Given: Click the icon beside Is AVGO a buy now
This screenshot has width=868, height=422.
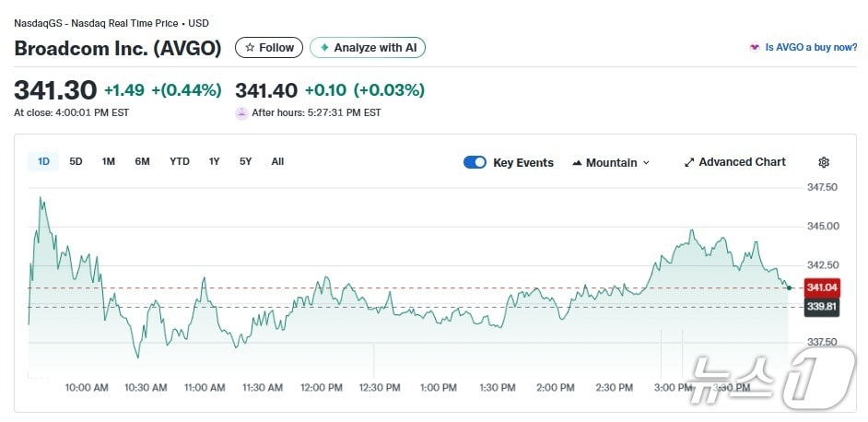Looking at the screenshot, I should pyautogui.click(x=755, y=48).
